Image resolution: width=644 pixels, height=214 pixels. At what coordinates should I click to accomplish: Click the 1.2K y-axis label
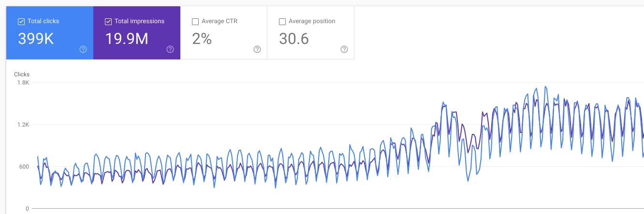coord(23,125)
